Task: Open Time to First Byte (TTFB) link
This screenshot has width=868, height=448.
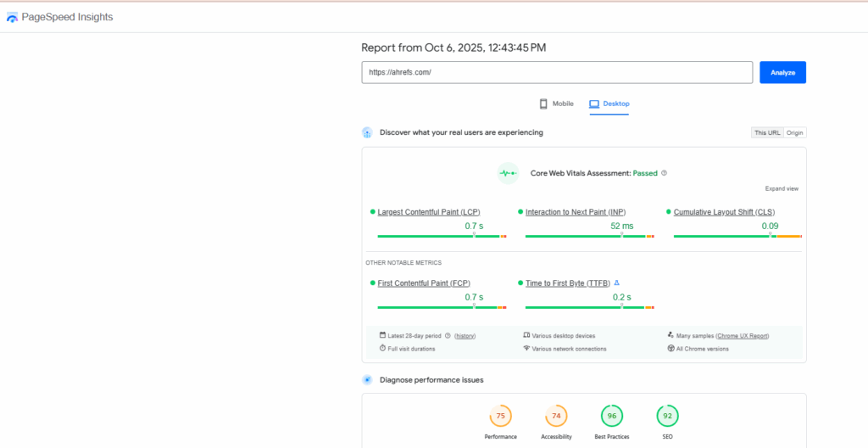Action: 567,283
